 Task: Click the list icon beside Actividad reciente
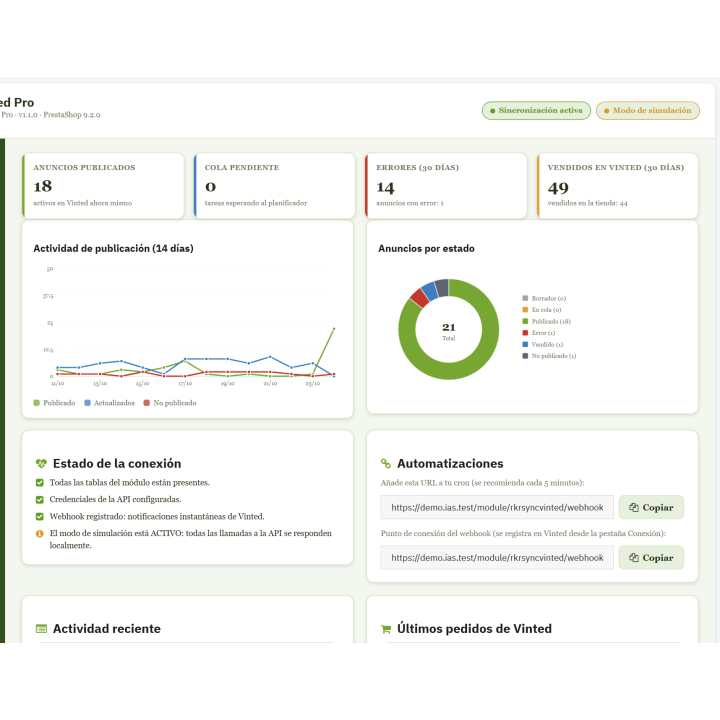click(41, 629)
